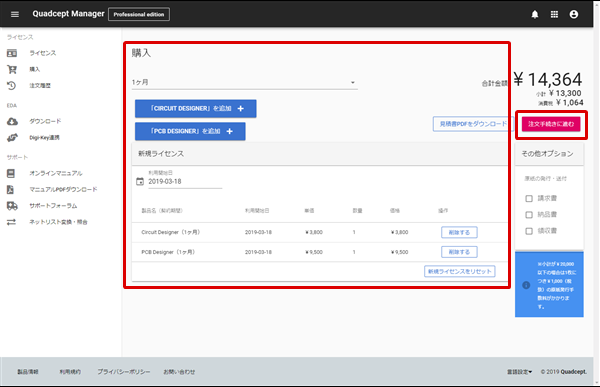Click plus icon on CIRCUIT DESIGNER button

pos(241,109)
